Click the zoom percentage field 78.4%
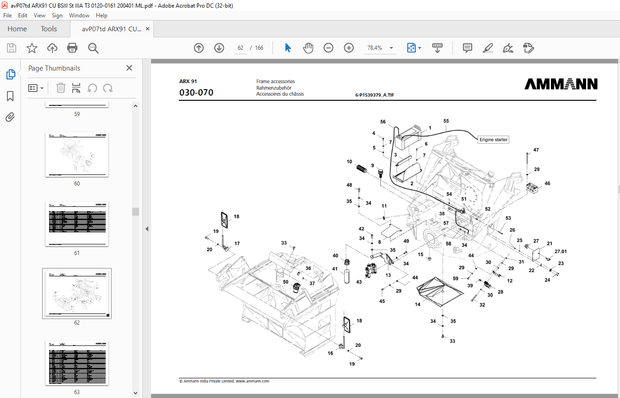The image size is (620, 398). tap(374, 48)
